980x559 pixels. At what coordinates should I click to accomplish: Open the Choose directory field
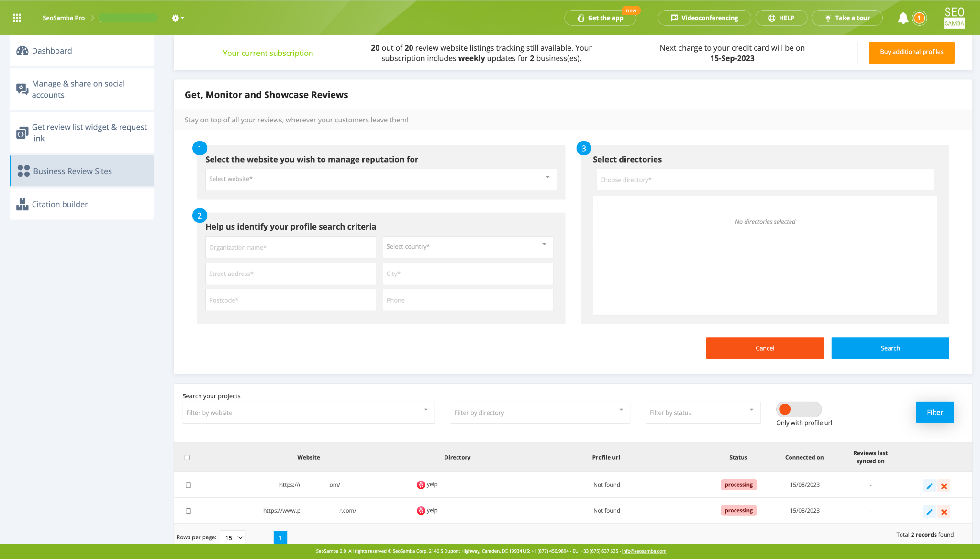[x=765, y=180]
